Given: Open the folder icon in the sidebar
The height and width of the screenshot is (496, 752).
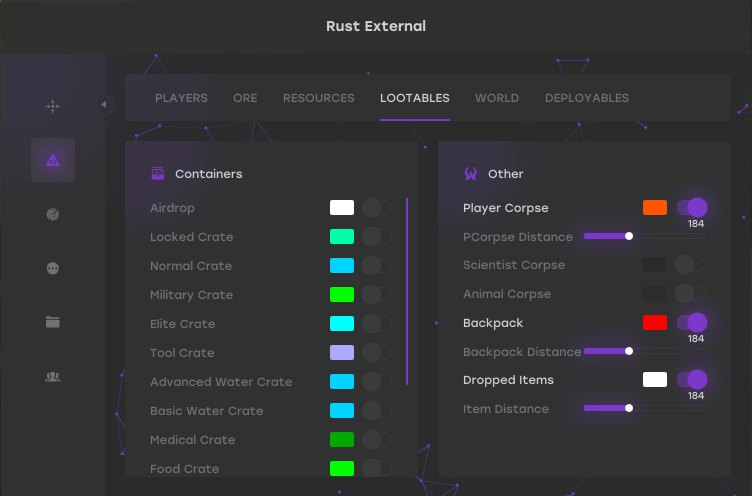Looking at the screenshot, I should click(x=53, y=322).
